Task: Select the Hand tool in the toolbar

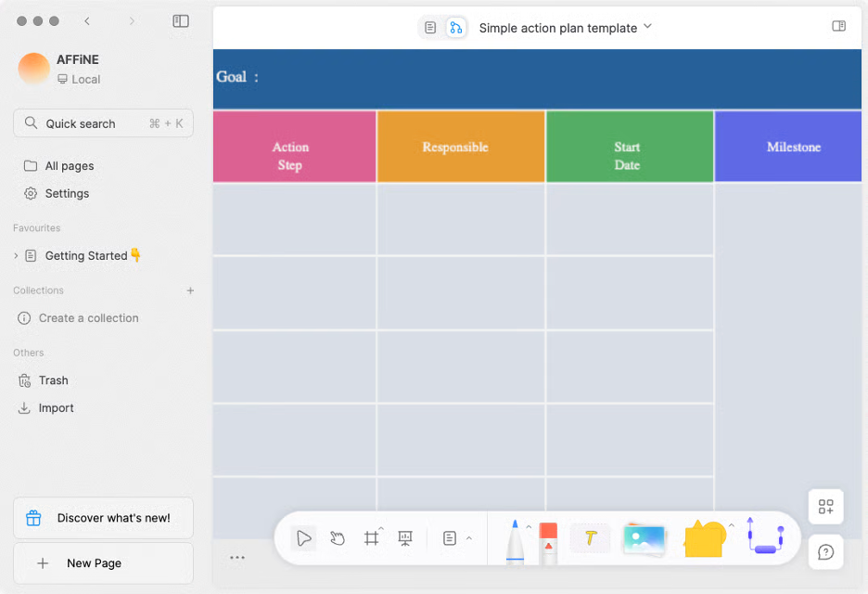Action: pyautogui.click(x=337, y=538)
